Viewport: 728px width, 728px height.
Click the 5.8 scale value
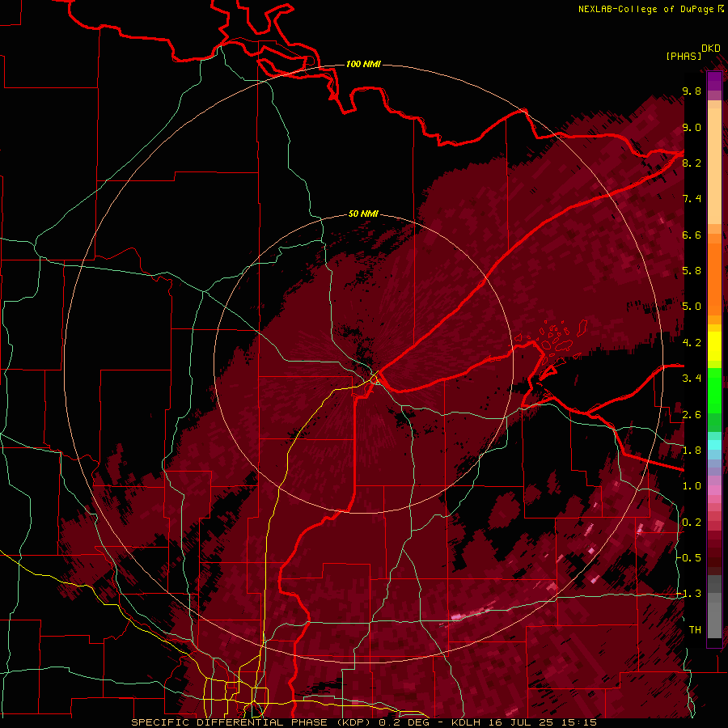(x=692, y=271)
